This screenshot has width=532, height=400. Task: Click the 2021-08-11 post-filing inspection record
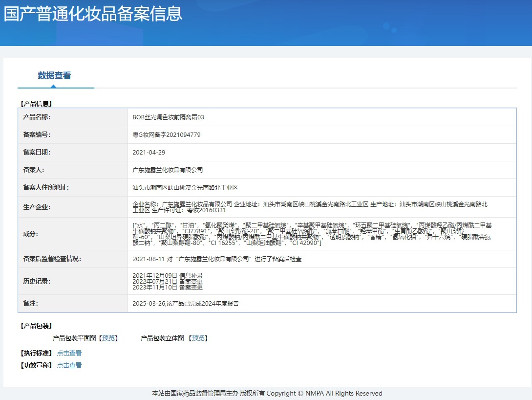(217, 259)
